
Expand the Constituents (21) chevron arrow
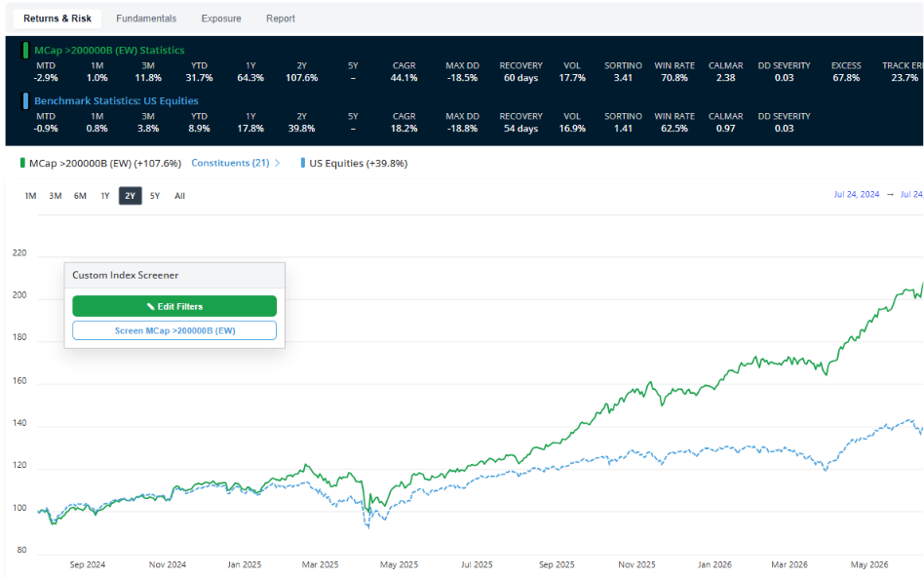coord(278,163)
